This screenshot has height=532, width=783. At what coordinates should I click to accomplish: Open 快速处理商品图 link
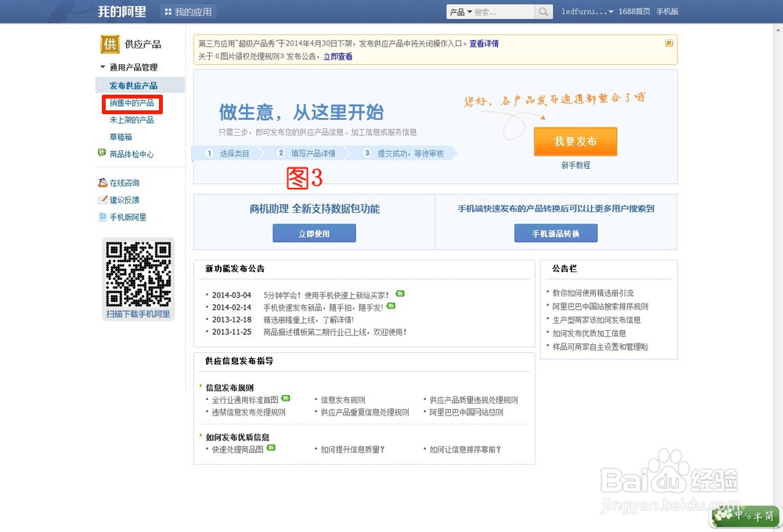237,449
